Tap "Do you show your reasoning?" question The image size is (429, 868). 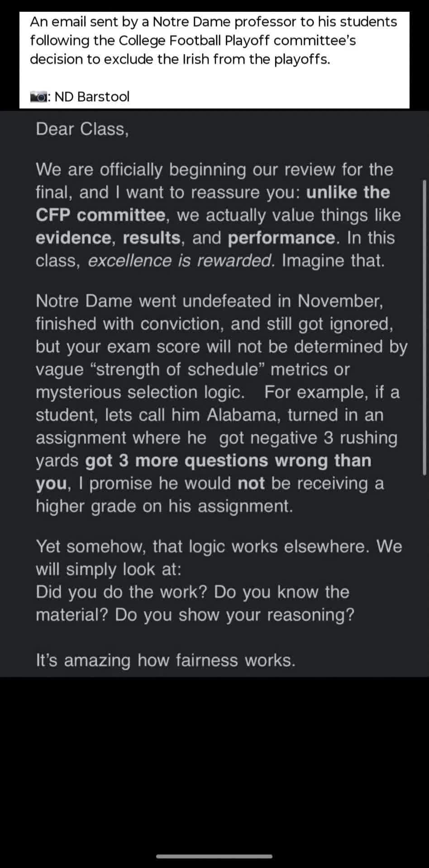click(235, 615)
